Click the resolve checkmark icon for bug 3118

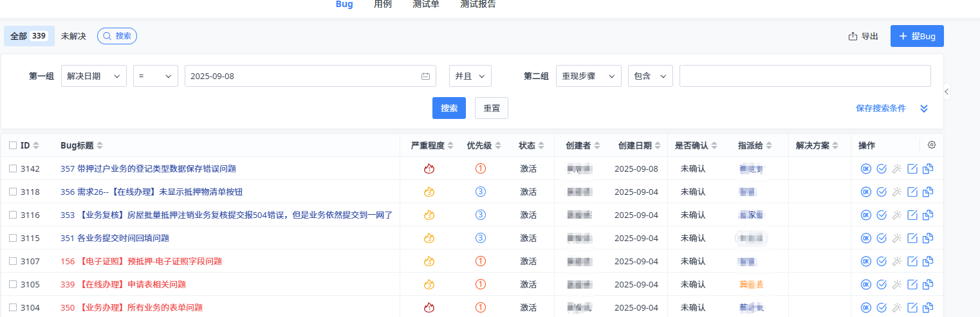pyautogui.click(x=882, y=192)
